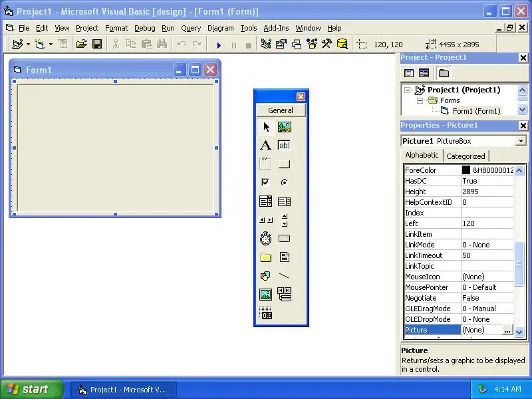Select the DriveListBox tool in the toolbox
Viewport: 532px width, 399px height.
tap(285, 239)
